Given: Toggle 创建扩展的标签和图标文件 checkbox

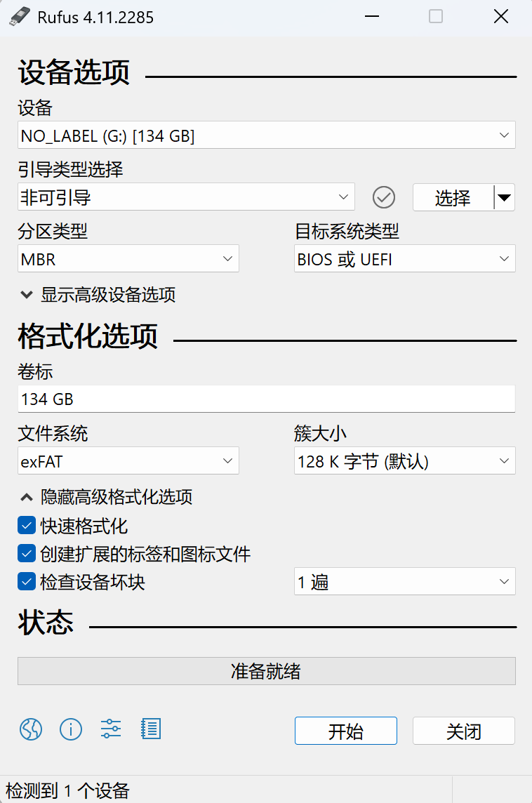Looking at the screenshot, I should [27, 554].
